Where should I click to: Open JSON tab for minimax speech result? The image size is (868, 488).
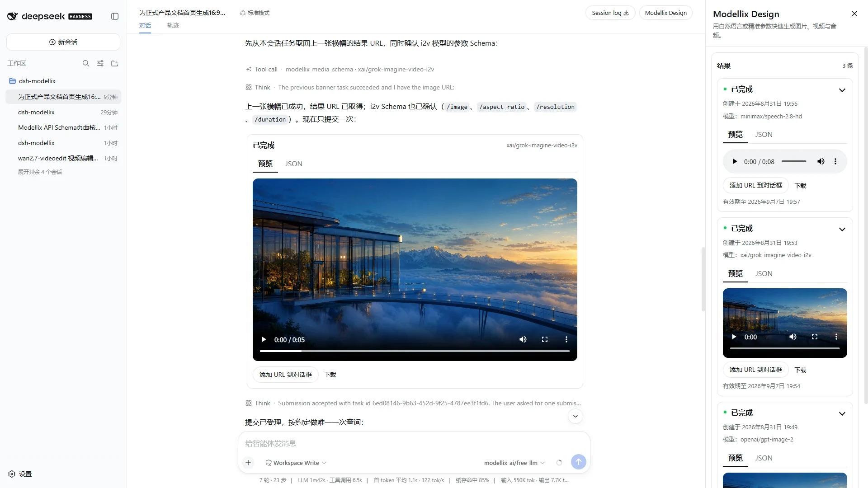pyautogui.click(x=764, y=135)
